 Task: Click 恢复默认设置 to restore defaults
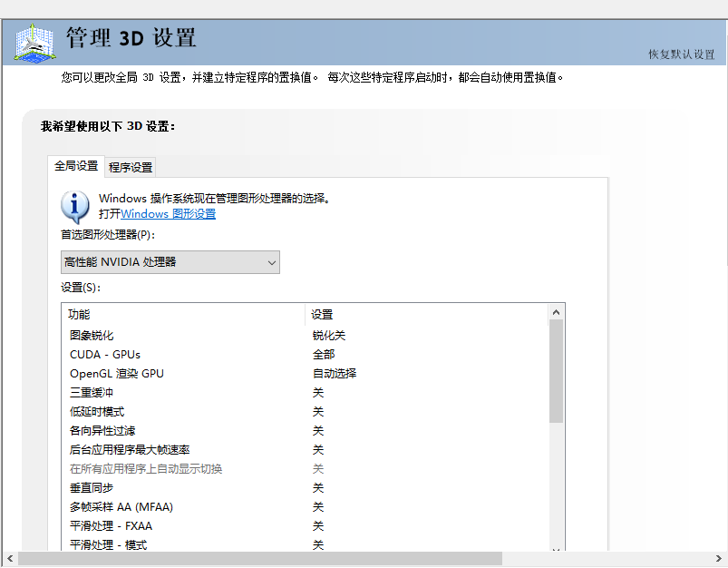tap(681, 54)
